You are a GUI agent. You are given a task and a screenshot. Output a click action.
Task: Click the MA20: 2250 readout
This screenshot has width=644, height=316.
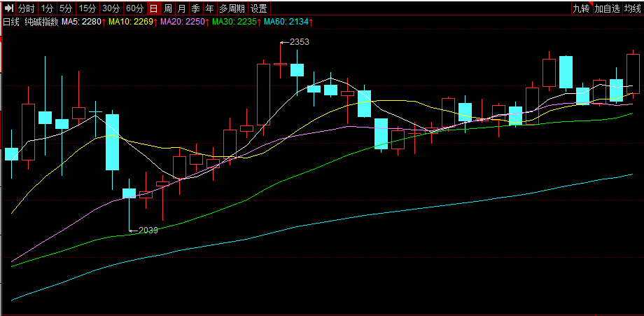(183, 22)
